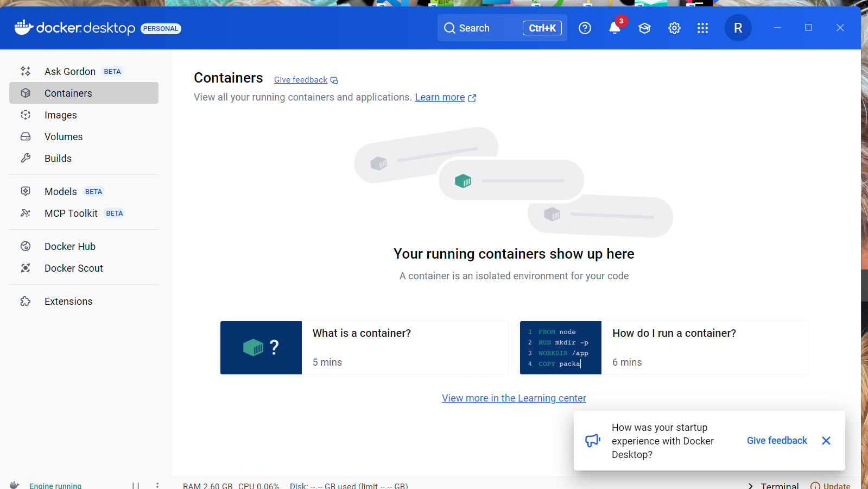Open 'View more in the Learning center'

(x=514, y=398)
